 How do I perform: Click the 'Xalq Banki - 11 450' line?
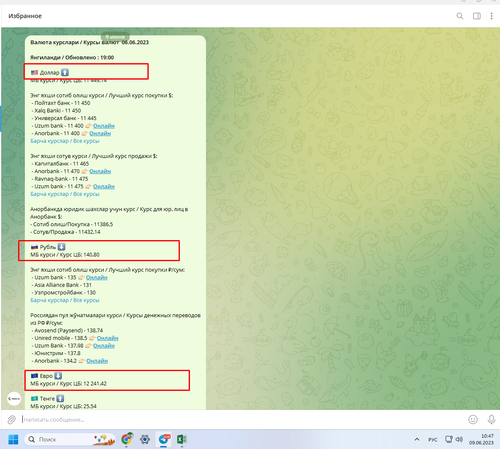pos(56,111)
